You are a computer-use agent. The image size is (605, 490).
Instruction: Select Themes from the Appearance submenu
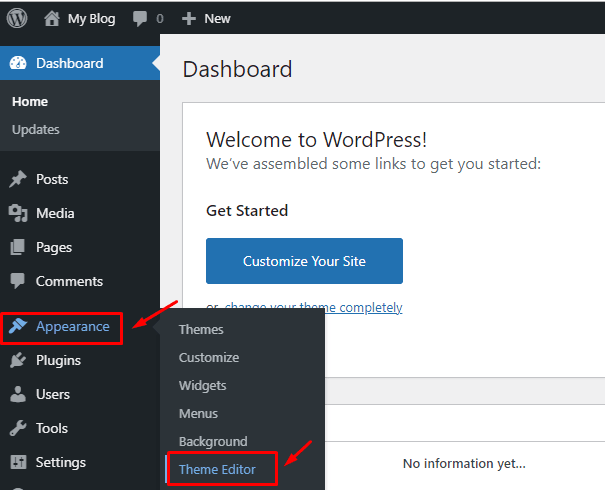(201, 329)
